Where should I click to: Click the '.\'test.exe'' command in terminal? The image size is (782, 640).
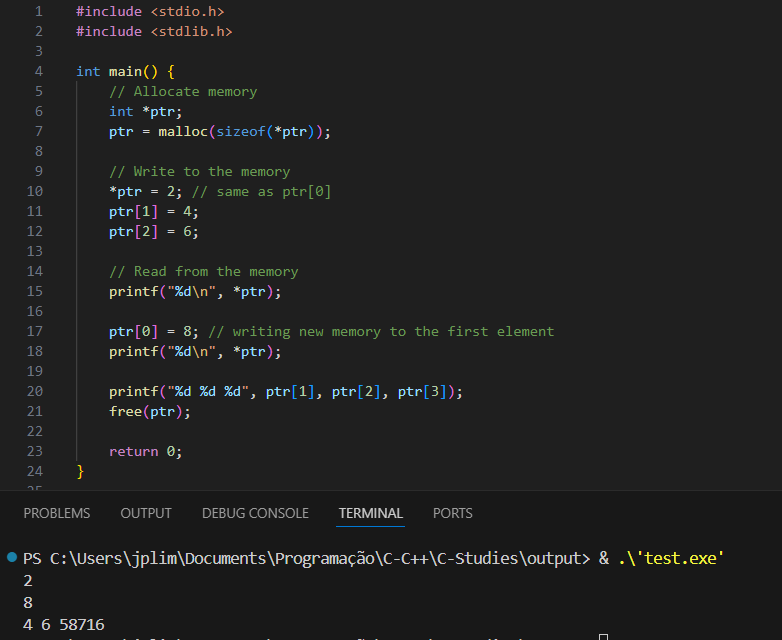click(671, 558)
